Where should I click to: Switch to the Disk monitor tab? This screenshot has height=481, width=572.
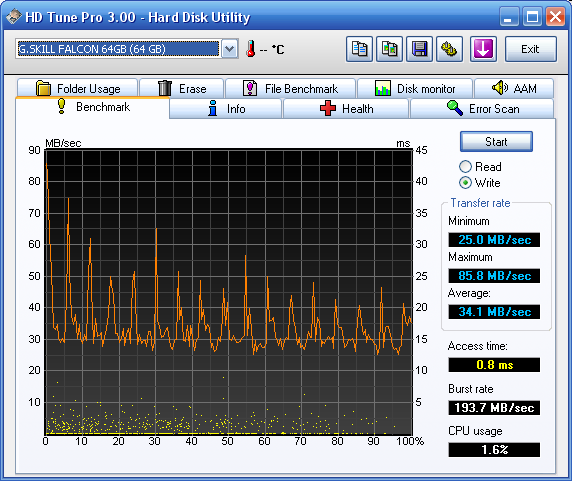tap(415, 88)
